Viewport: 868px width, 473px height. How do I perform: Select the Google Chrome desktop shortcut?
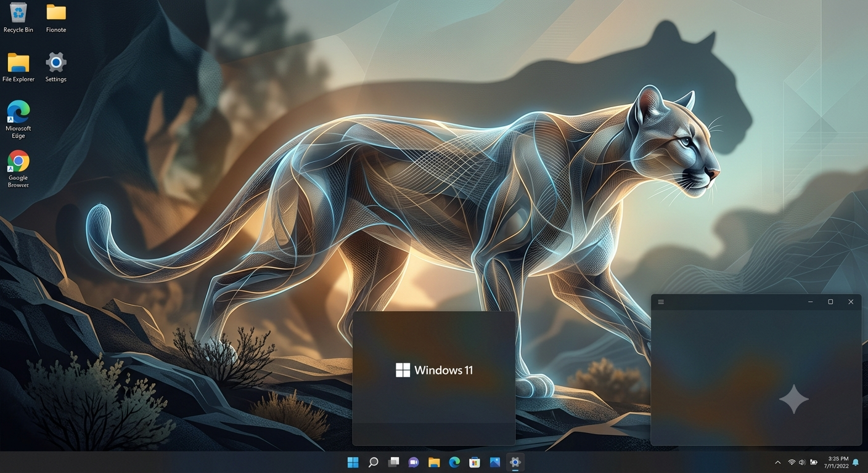coord(18,169)
